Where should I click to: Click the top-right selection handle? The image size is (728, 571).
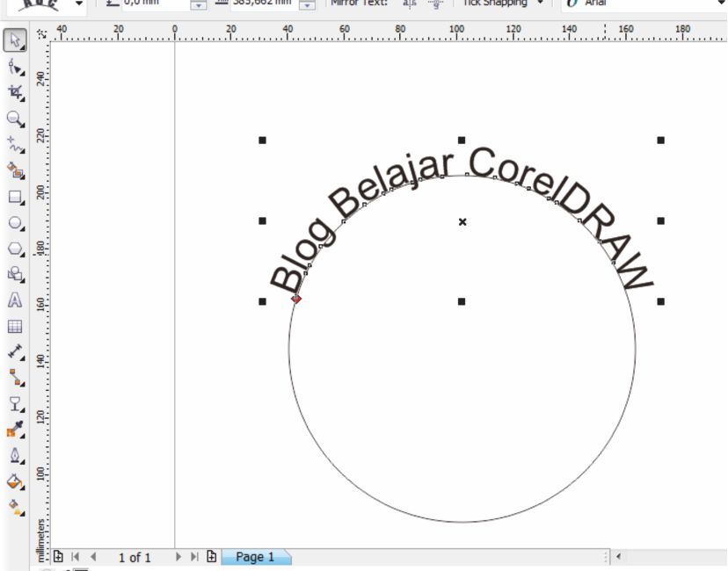tap(660, 140)
